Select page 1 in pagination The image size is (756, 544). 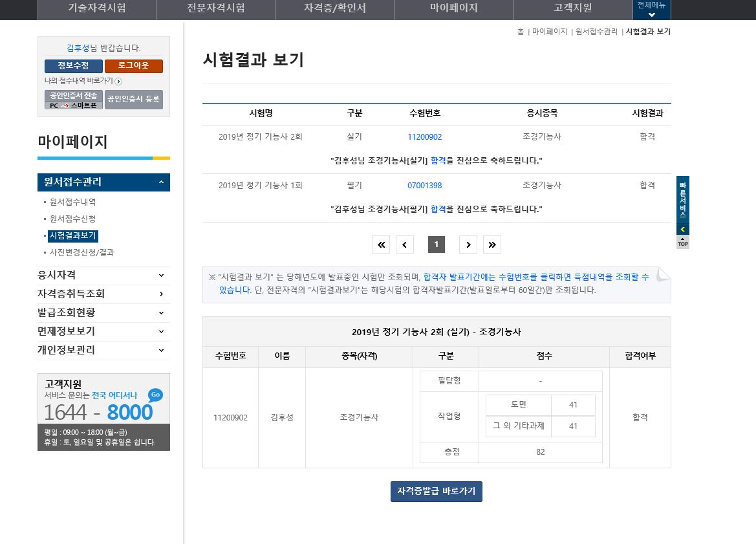click(437, 245)
